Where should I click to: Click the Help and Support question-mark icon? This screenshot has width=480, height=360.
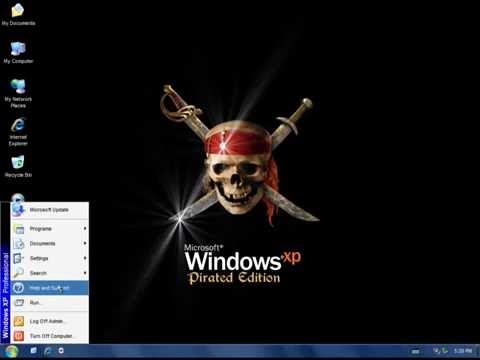tap(19, 288)
